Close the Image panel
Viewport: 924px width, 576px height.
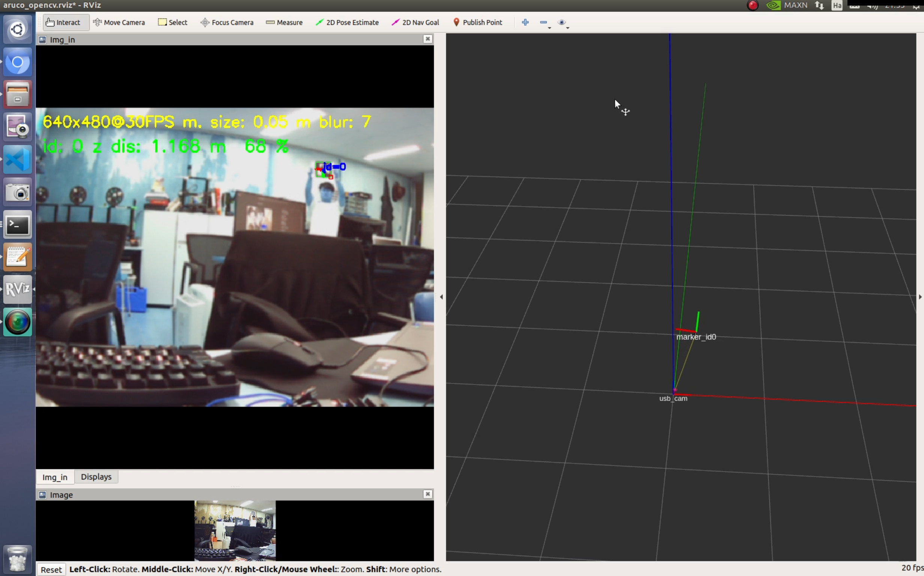pos(427,494)
